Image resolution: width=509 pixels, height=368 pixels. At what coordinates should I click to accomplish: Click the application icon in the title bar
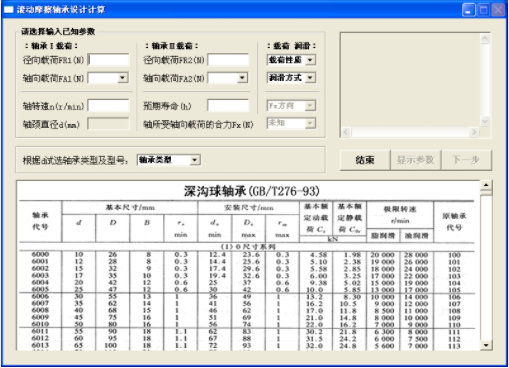tap(8, 10)
